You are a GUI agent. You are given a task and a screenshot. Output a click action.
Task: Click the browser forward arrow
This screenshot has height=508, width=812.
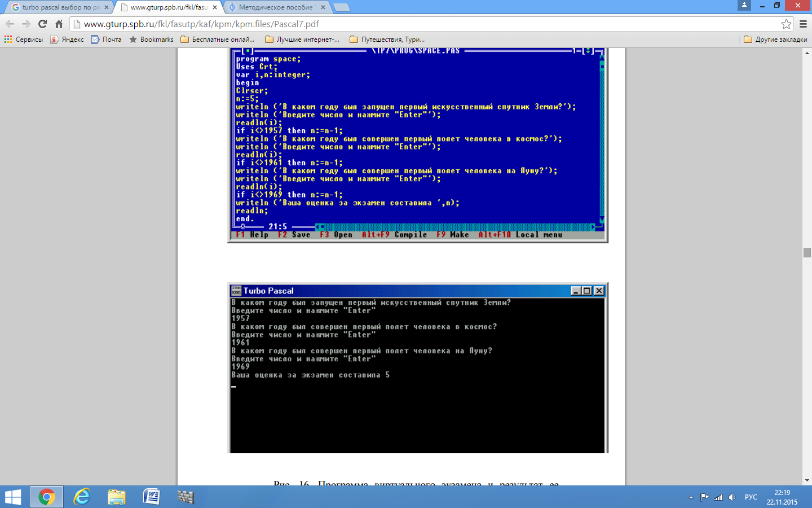pyautogui.click(x=26, y=24)
